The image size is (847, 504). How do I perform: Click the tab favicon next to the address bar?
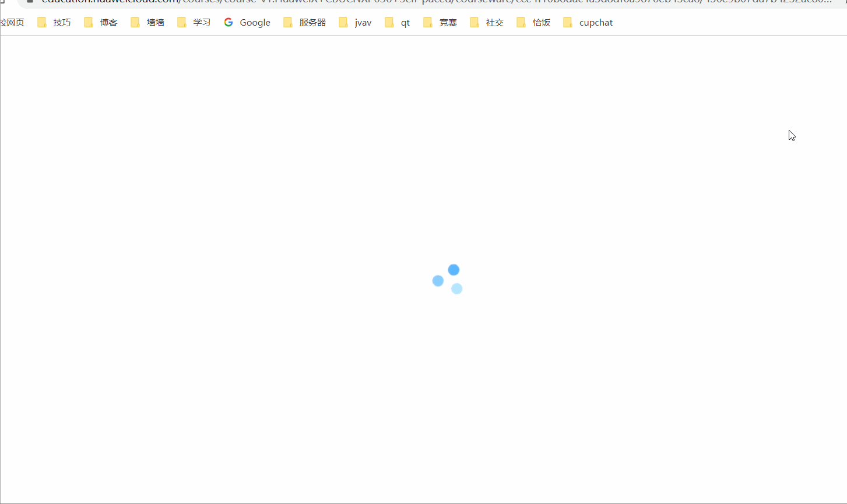[29, 2]
